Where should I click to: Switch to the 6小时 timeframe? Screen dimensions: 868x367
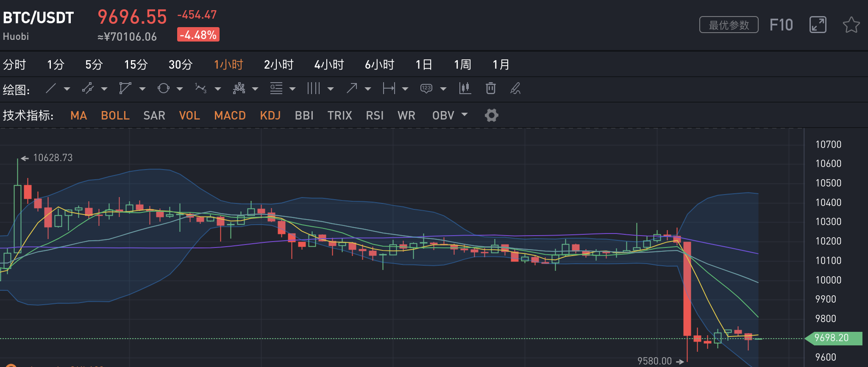pos(380,64)
